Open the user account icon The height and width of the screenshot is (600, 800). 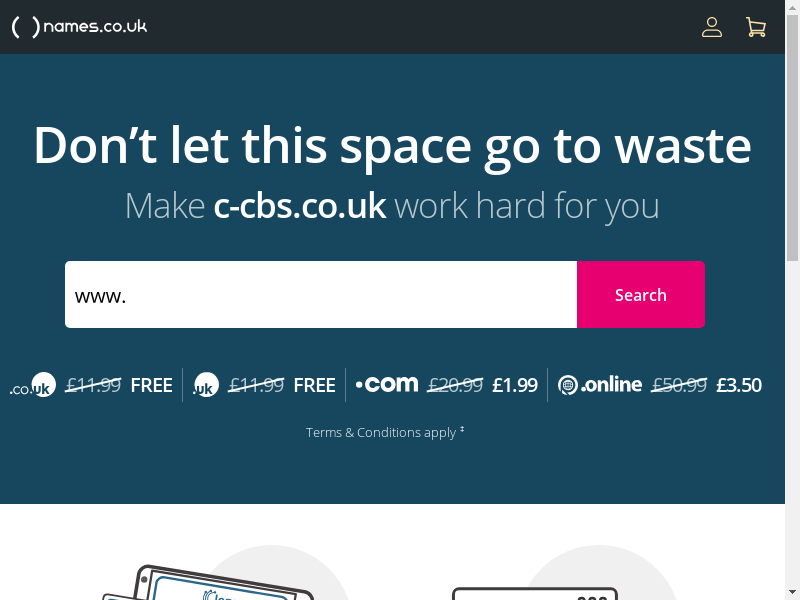click(x=712, y=27)
